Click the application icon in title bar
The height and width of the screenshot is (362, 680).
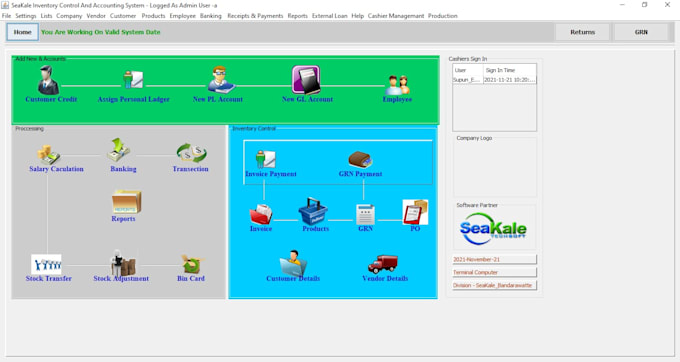tap(5, 5)
